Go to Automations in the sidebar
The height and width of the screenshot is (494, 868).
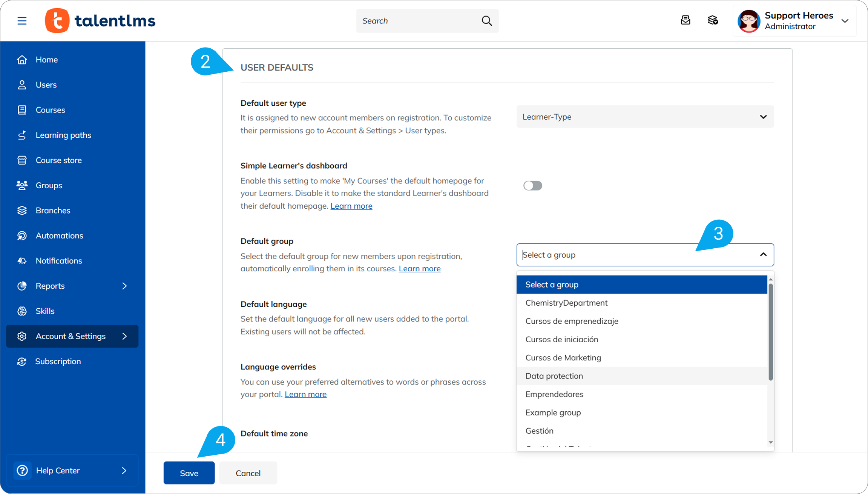[59, 235]
